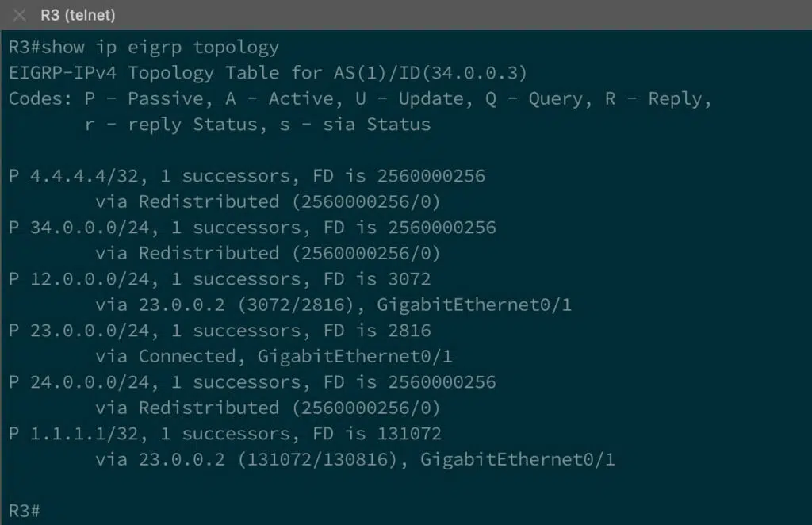Close the R3 (telnet) tab
The height and width of the screenshot is (525, 812).
[x=19, y=15]
